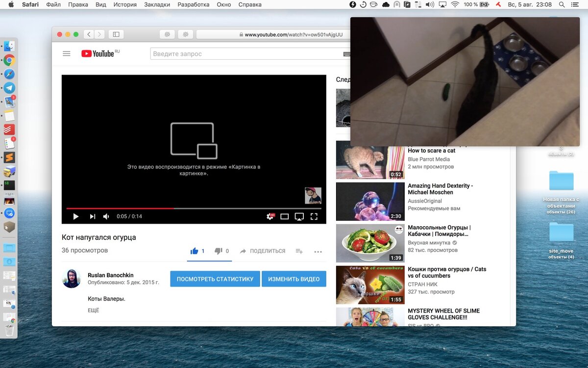Viewport: 588px width, 368px height.
Task: Add the video to a playlist
Action: click(299, 251)
